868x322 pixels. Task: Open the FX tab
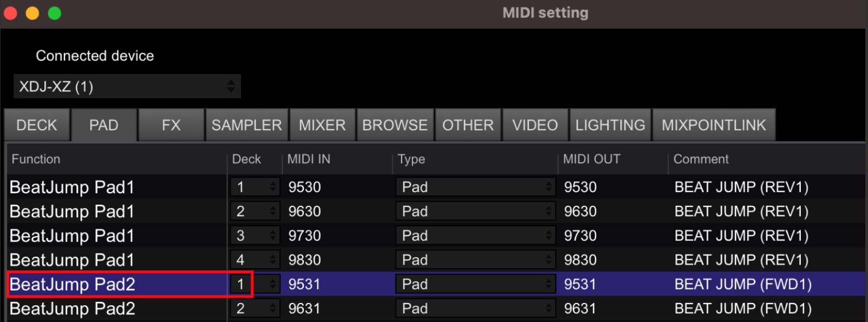pyautogui.click(x=171, y=124)
